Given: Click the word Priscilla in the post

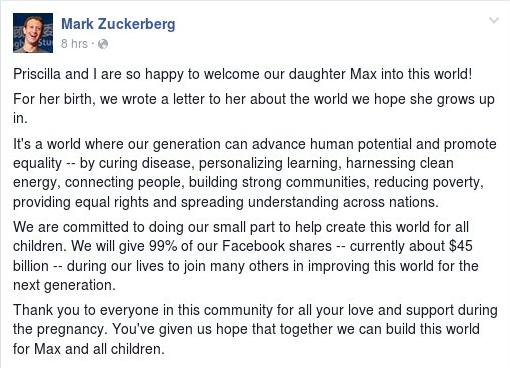Looking at the screenshot, I should click(x=37, y=74).
